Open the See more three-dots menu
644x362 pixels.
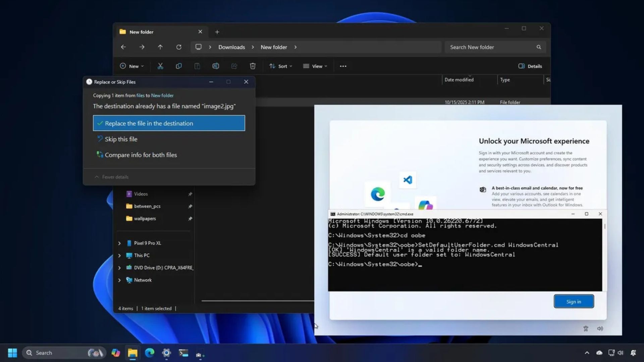pyautogui.click(x=343, y=66)
